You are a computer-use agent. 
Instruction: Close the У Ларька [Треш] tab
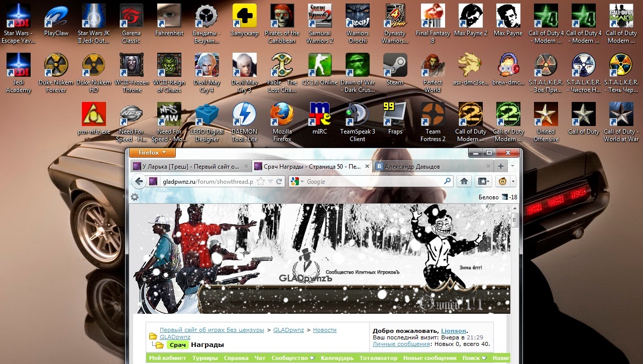[x=246, y=166]
